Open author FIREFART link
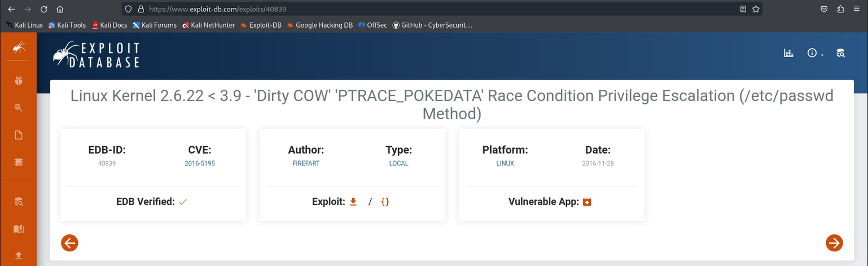Image resolution: width=868 pixels, height=266 pixels. click(306, 163)
